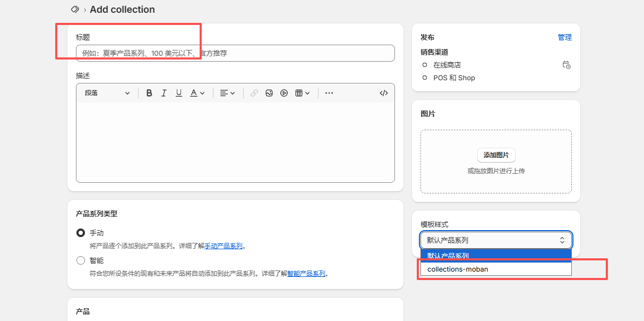Expand the text color dropdown

tap(198, 93)
